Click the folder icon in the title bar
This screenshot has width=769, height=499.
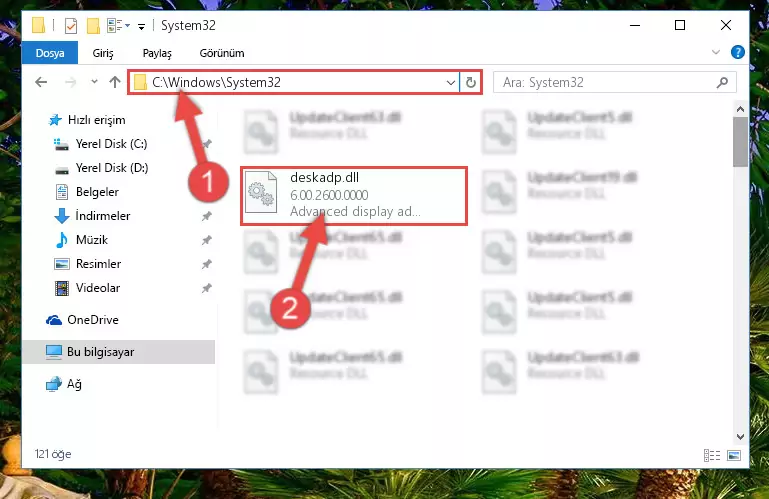[38, 25]
